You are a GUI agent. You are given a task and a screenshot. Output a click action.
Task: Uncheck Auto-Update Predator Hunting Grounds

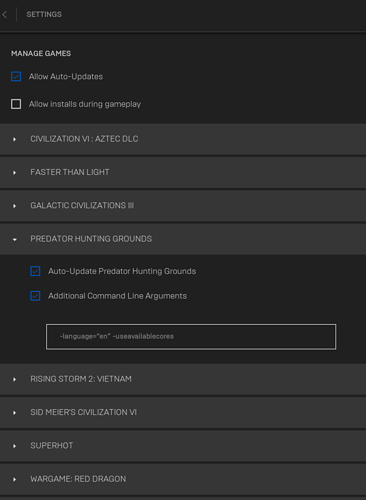tap(35, 271)
